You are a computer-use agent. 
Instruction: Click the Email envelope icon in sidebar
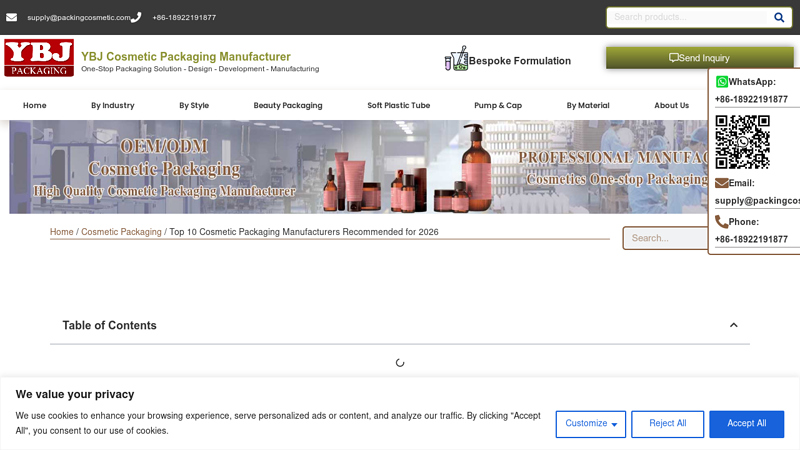tap(722, 183)
